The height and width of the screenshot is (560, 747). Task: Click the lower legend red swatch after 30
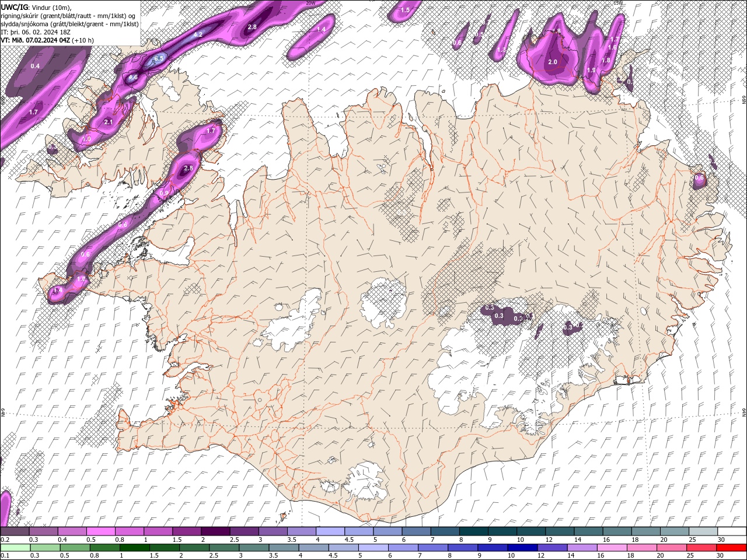[x=732, y=547]
